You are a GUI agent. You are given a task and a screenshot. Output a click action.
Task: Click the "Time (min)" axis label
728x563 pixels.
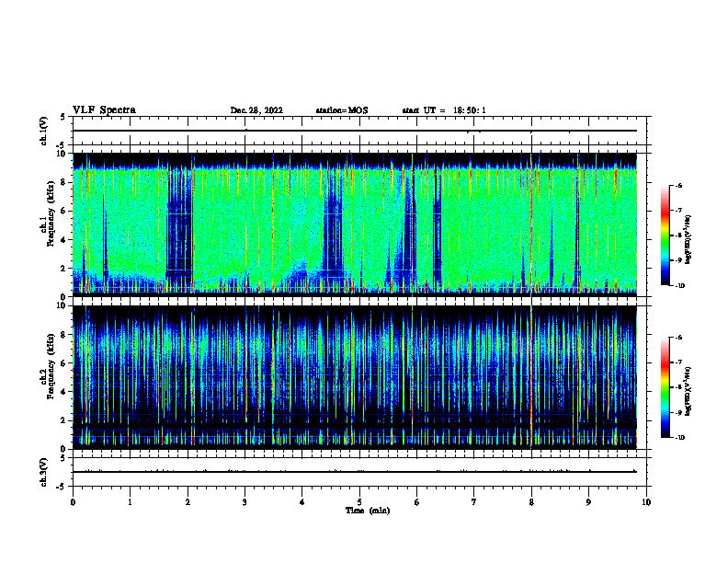point(368,511)
